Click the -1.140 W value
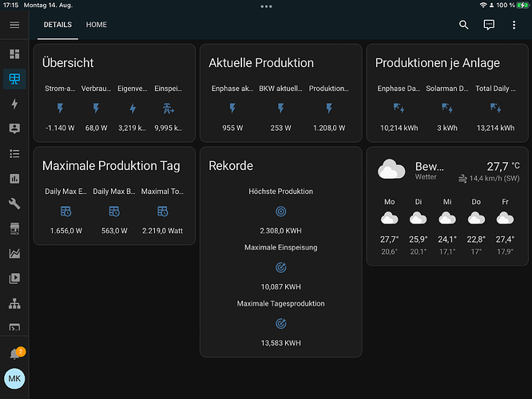532x399 pixels. (x=60, y=128)
